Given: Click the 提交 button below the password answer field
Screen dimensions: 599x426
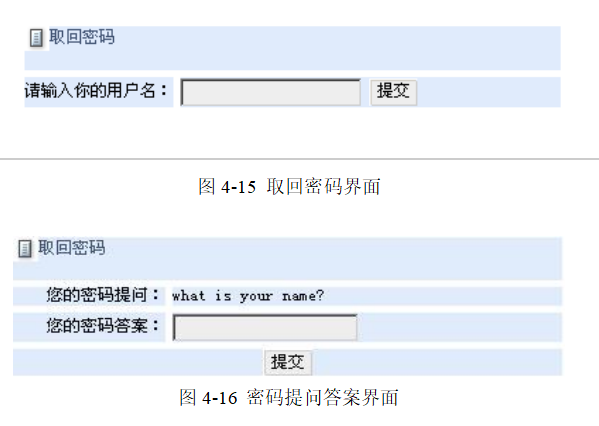Looking at the screenshot, I should 288,362.
